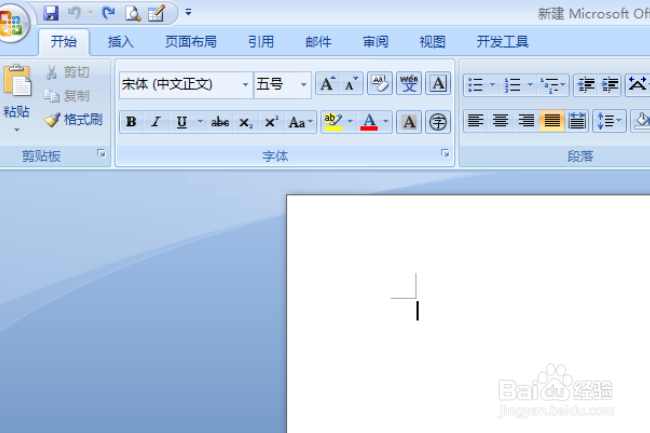Expand the font name dropdown arrow
The image size is (650, 433).
246,85
